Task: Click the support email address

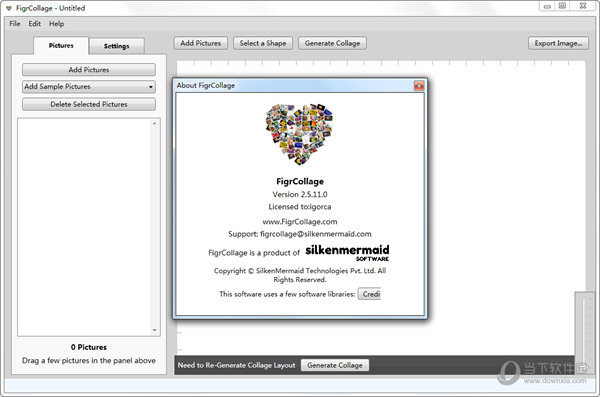Action: point(316,234)
